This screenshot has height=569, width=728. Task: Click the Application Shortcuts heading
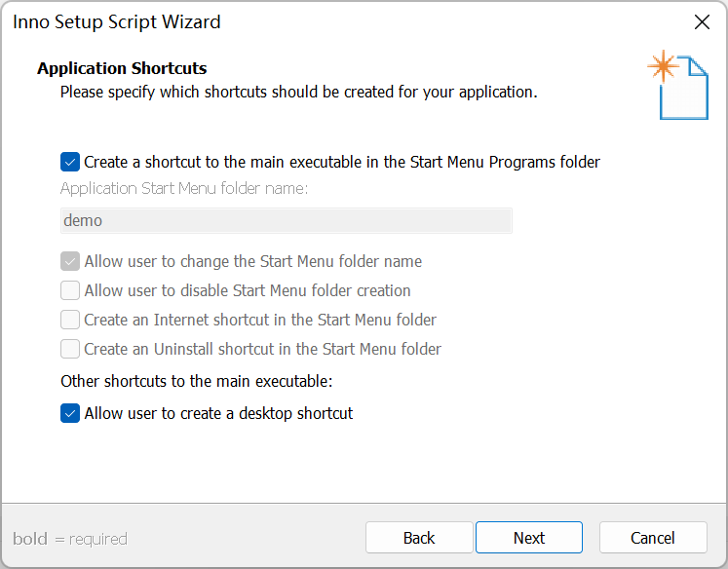click(122, 68)
